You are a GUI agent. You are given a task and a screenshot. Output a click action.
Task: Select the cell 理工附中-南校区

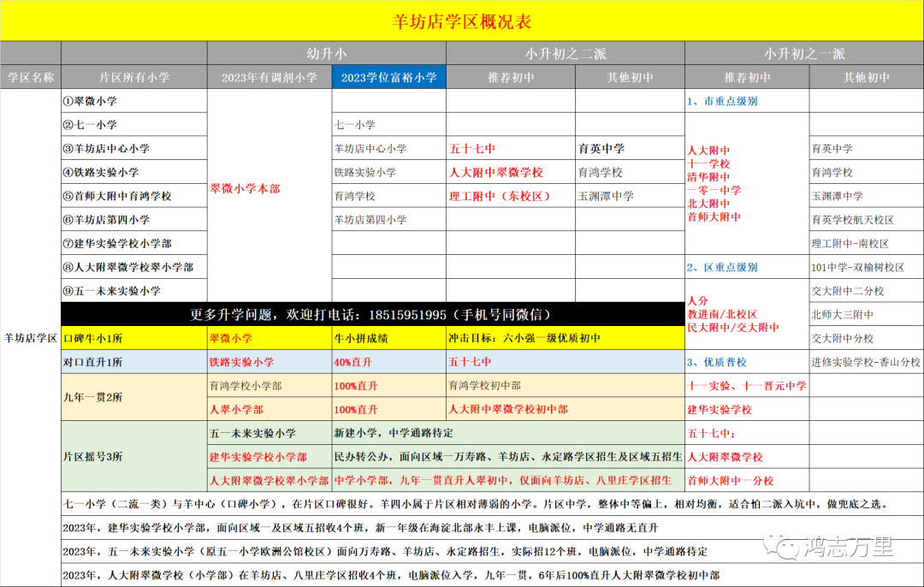(x=866, y=243)
